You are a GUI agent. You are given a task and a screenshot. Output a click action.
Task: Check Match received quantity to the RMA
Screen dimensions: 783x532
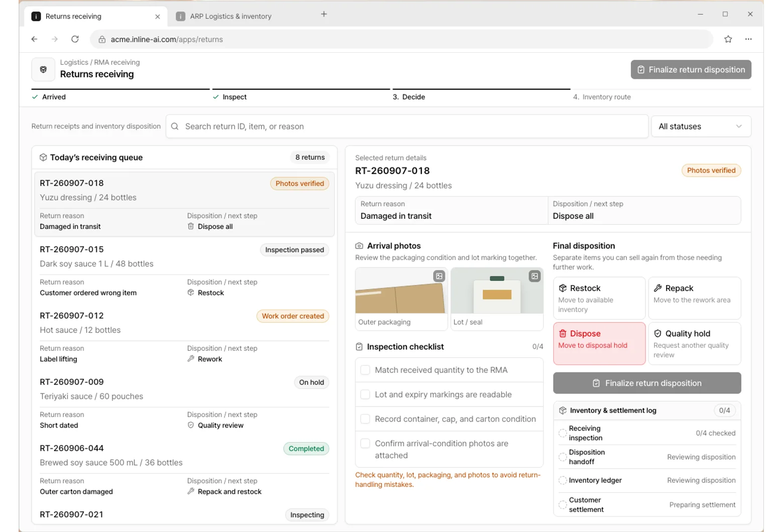tap(365, 370)
